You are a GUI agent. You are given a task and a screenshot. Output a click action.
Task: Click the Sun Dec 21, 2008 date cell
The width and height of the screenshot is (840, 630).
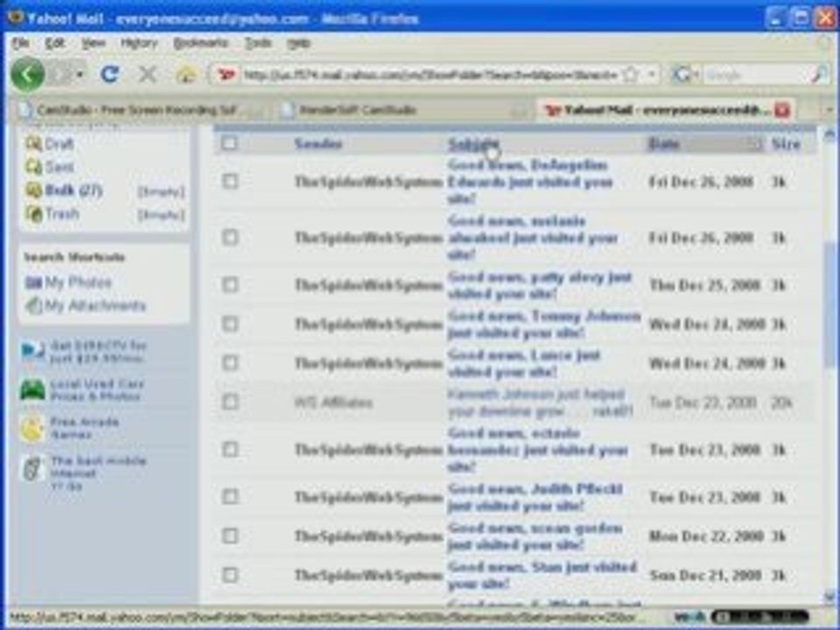(x=705, y=576)
